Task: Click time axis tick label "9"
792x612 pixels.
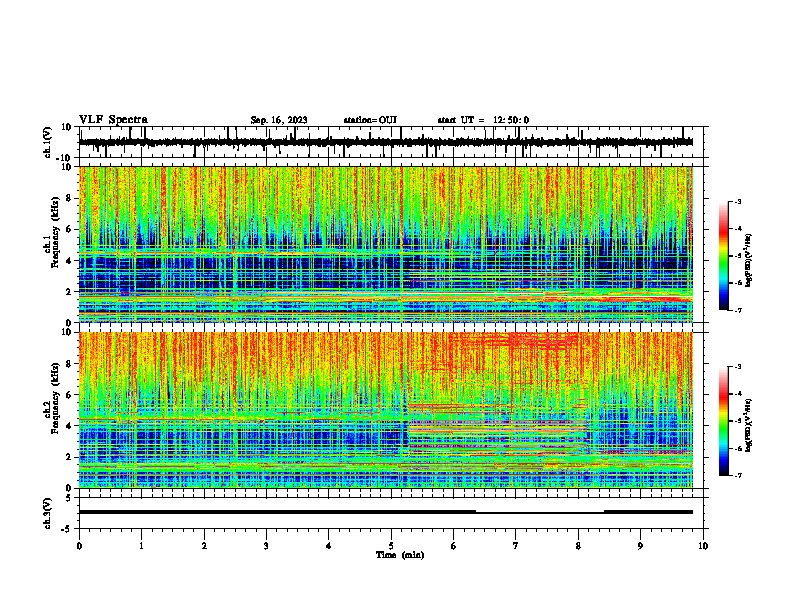Action: 641,546
